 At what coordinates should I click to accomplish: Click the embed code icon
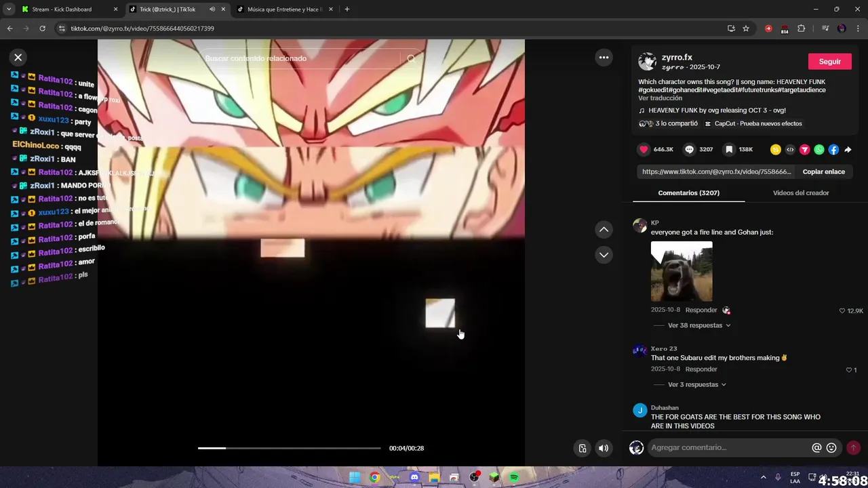pyautogui.click(x=790, y=150)
